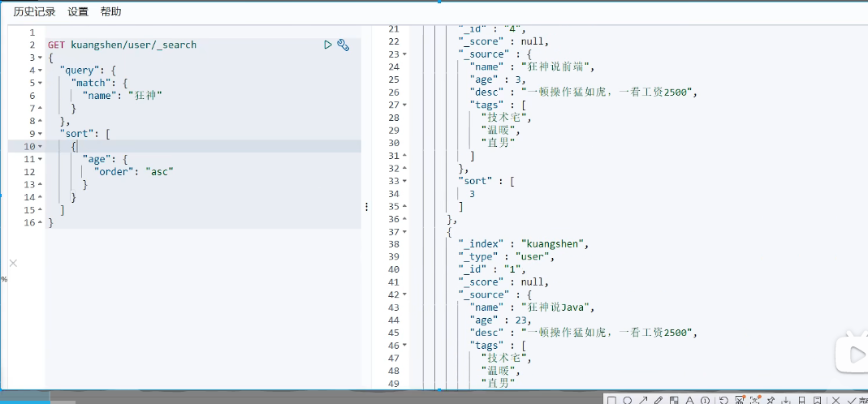Click the "name": "狂神" line in query
Image resolution: width=868 pixels, height=404 pixels.
click(x=122, y=96)
